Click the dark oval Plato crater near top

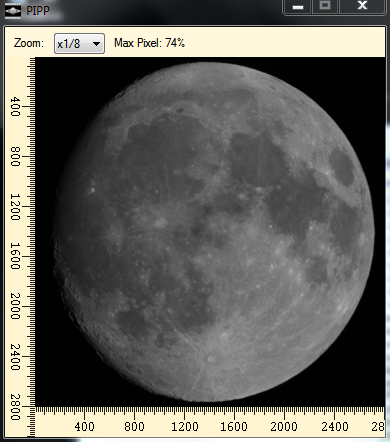tap(180, 110)
